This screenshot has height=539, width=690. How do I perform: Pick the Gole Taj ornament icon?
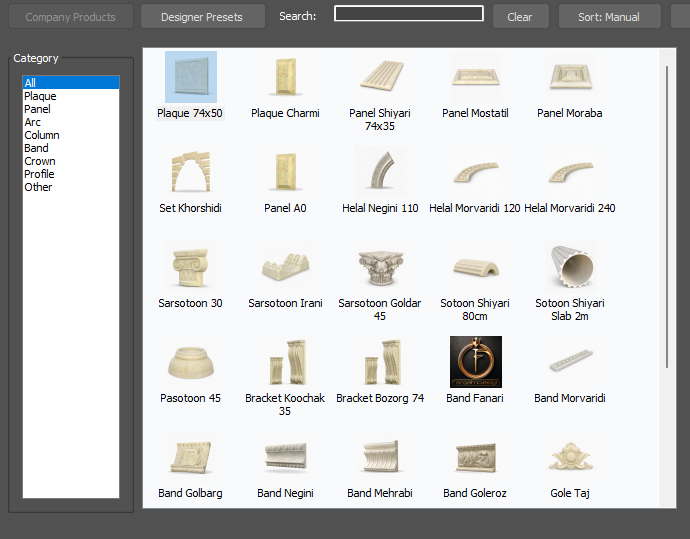[x=571, y=457]
